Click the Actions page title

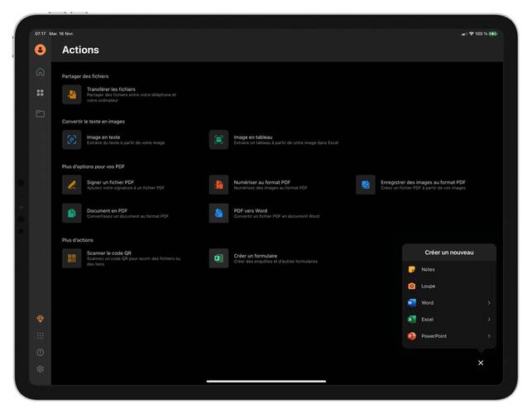pos(80,50)
